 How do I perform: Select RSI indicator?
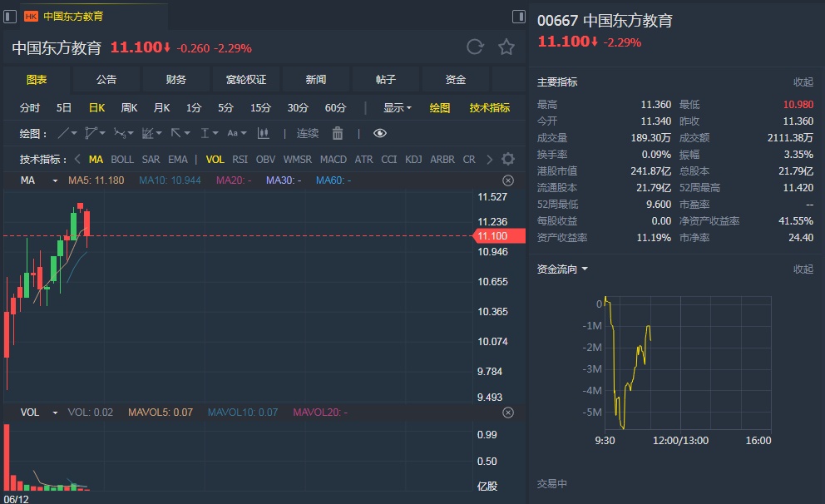coord(240,160)
